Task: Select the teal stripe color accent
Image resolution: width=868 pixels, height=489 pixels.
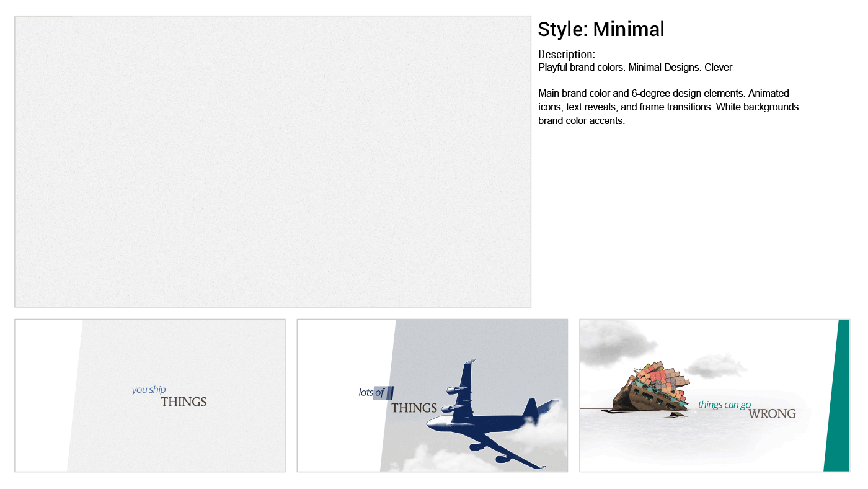Action: tap(837, 395)
